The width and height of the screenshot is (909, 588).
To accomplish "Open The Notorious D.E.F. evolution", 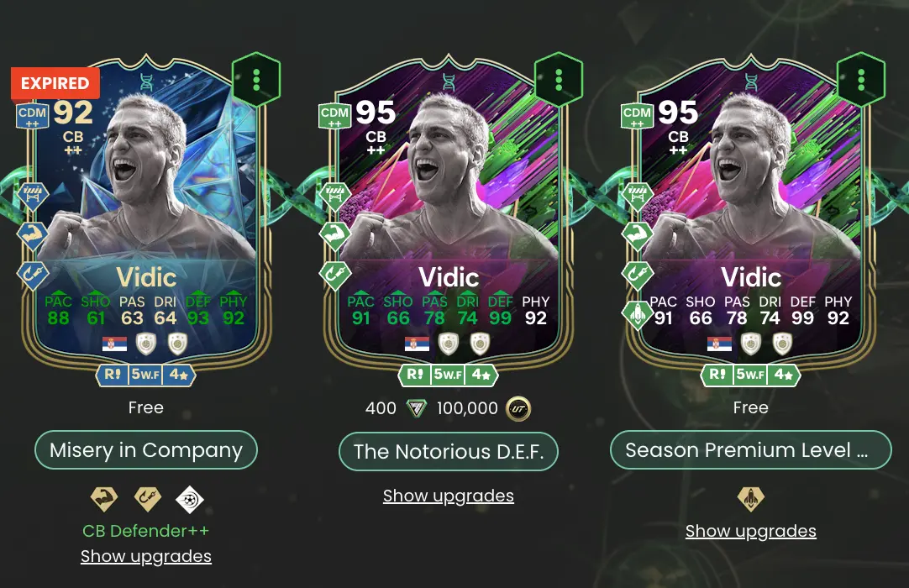I will pyautogui.click(x=448, y=451).
